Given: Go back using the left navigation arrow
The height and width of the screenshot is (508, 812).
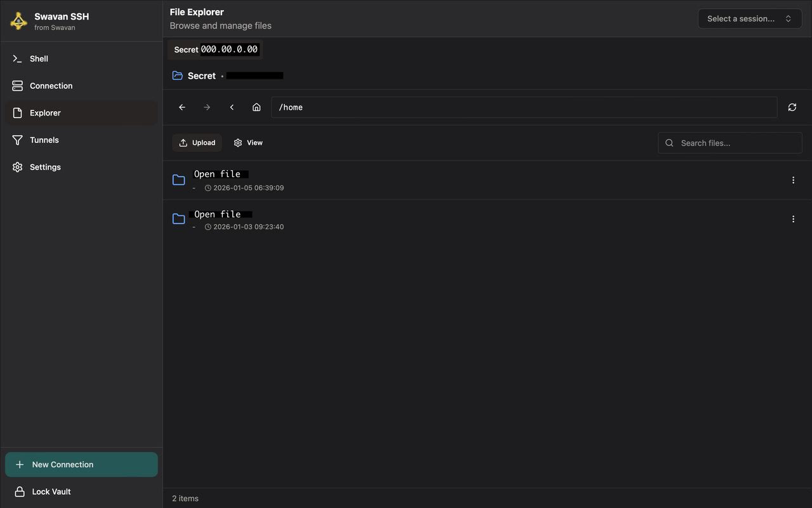Looking at the screenshot, I should (181, 107).
